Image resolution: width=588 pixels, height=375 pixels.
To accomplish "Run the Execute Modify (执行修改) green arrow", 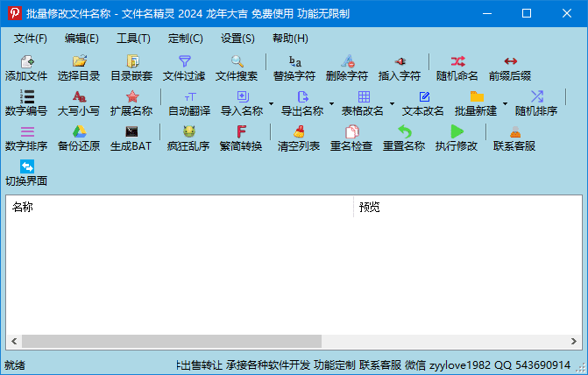I will tap(457, 138).
